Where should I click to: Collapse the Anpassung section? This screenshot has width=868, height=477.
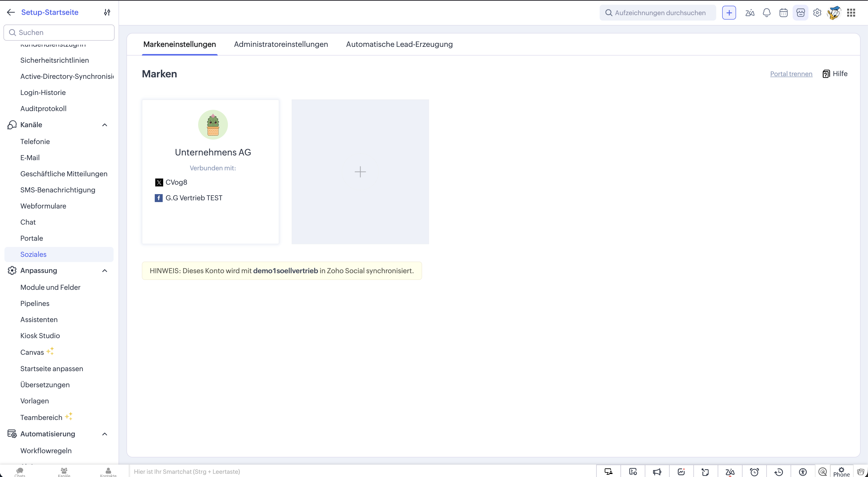[105, 271]
